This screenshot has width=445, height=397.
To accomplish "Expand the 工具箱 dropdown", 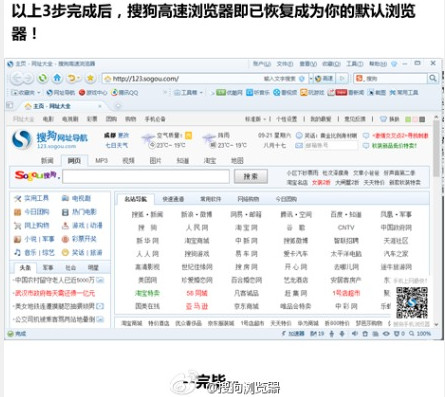I will 188,93.
